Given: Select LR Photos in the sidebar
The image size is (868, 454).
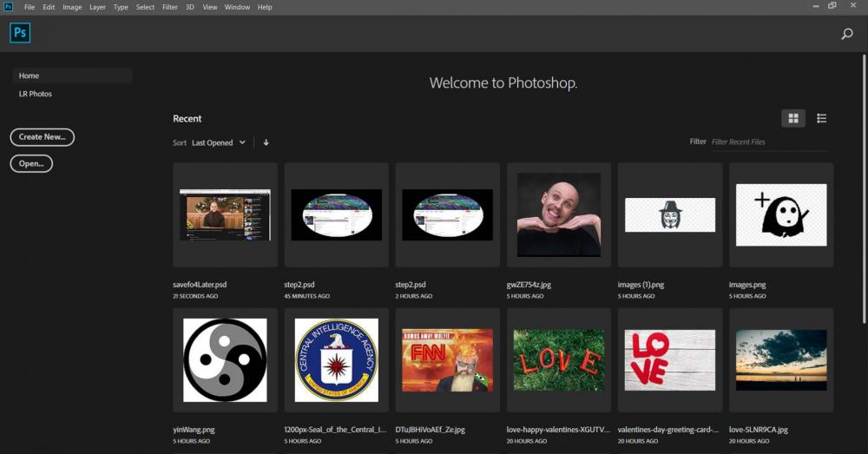Looking at the screenshot, I should coord(36,94).
